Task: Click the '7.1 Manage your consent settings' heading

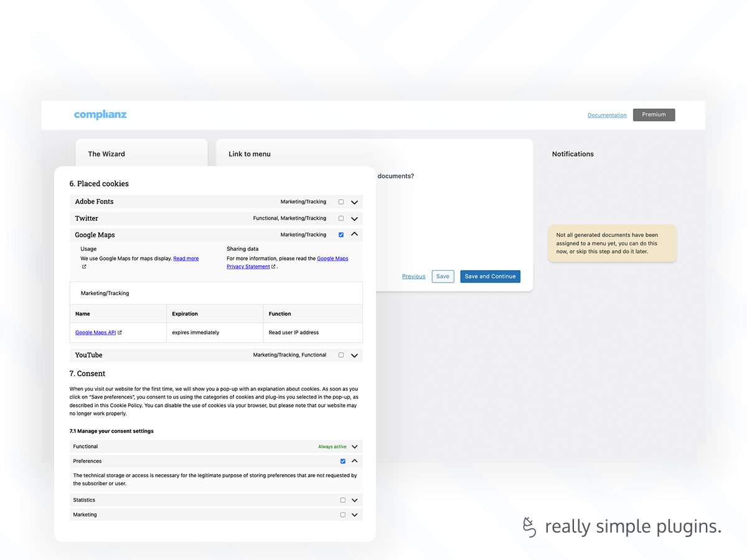Action: pos(111,431)
